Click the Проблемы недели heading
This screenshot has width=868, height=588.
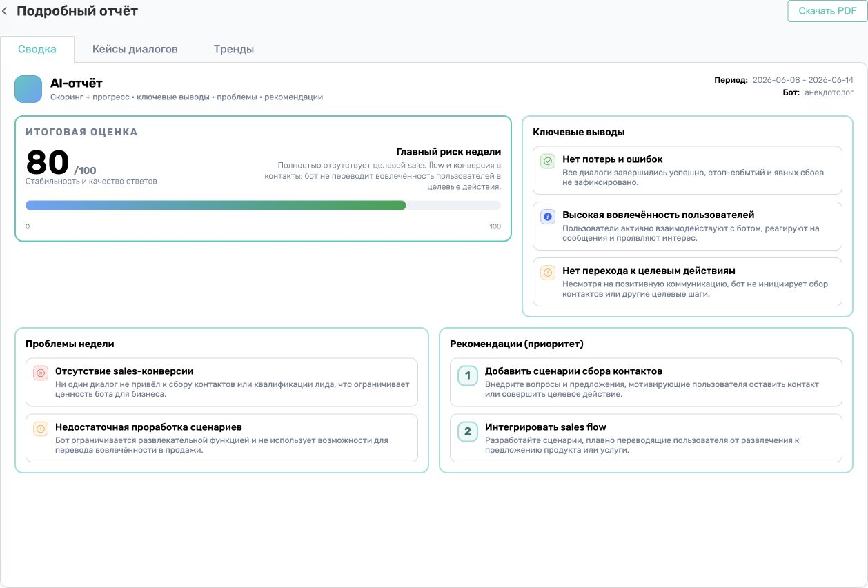[x=70, y=344]
